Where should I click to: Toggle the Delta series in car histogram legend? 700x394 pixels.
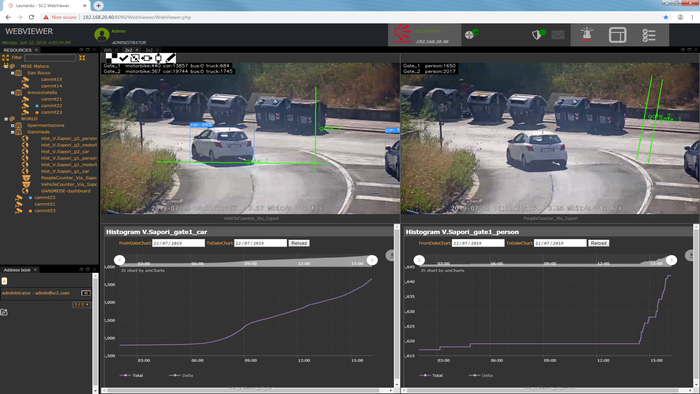(x=181, y=375)
